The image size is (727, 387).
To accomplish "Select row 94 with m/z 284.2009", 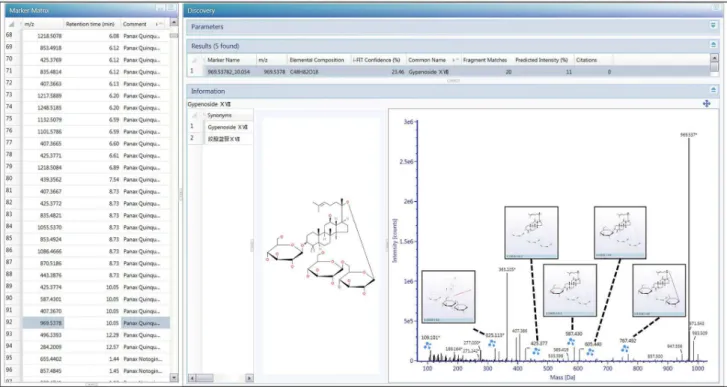I will coord(88,347).
